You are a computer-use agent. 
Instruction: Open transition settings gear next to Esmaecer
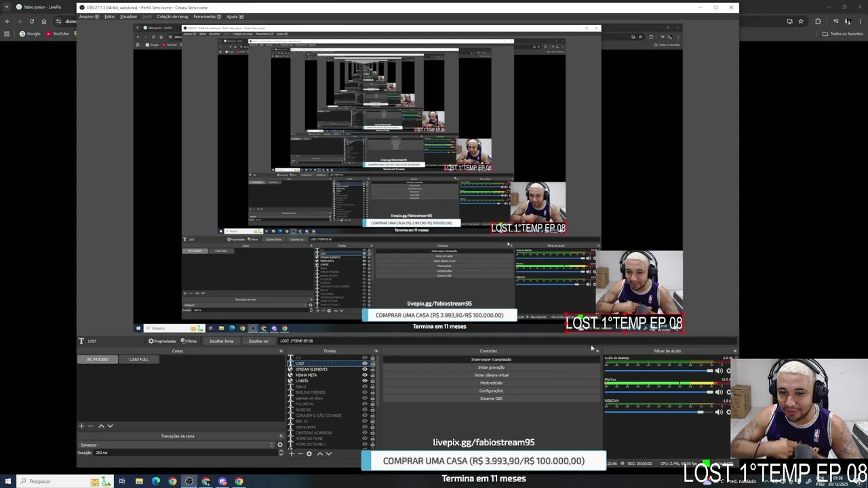pyautogui.click(x=279, y=445)
